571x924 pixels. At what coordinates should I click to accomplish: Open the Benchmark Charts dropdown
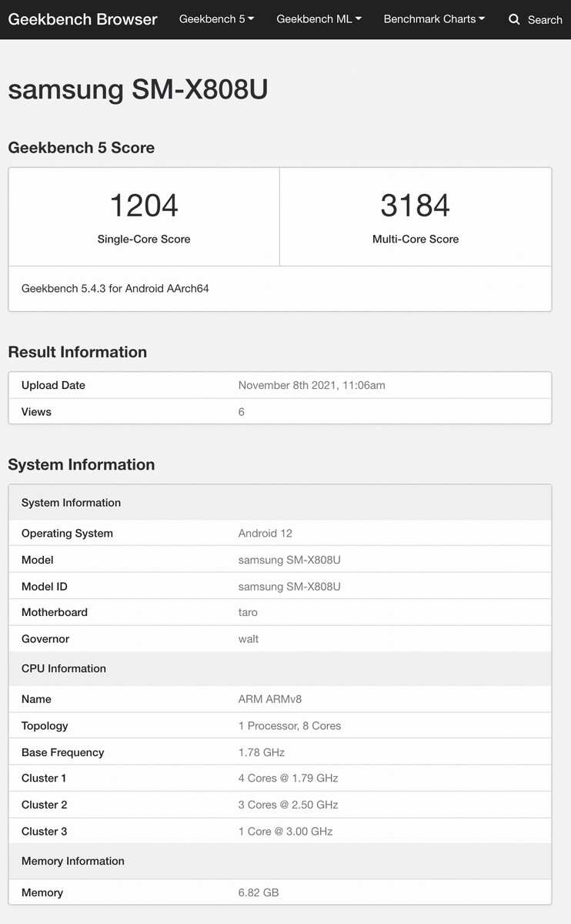coord(434,19)
